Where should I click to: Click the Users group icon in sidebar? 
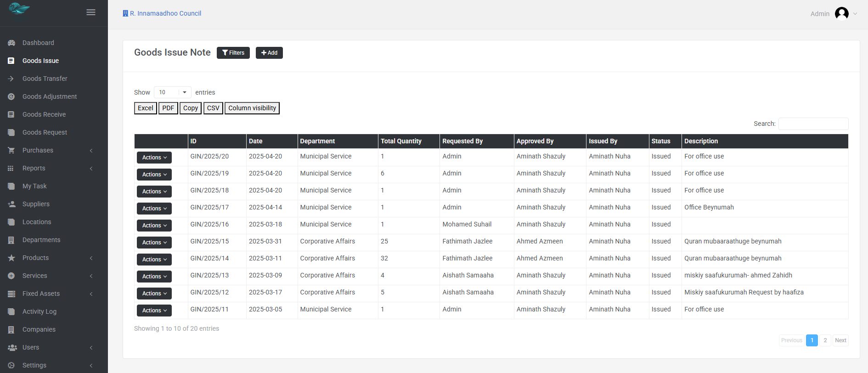(12, 347)
